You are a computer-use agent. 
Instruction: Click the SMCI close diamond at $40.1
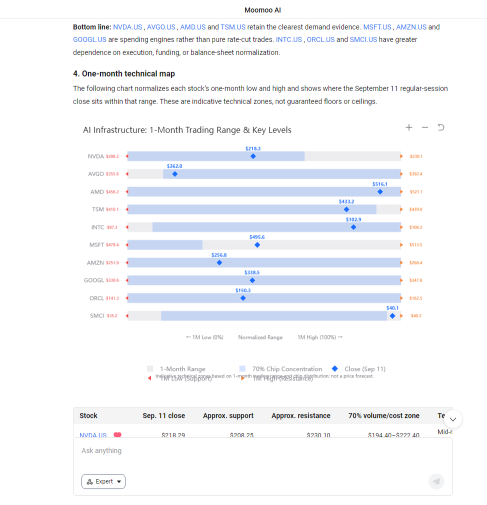pyautogui.click(x=392, y=316)
